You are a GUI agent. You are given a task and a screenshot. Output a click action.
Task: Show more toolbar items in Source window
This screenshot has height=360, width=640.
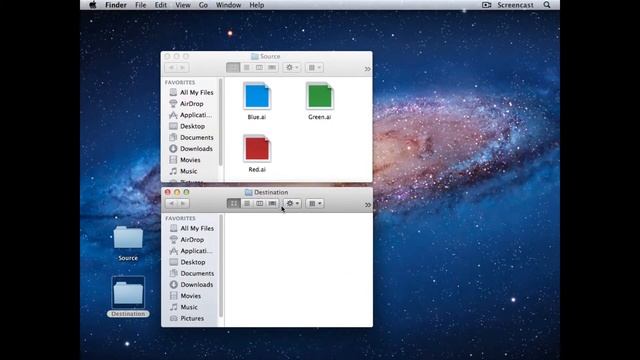(367, 69)
